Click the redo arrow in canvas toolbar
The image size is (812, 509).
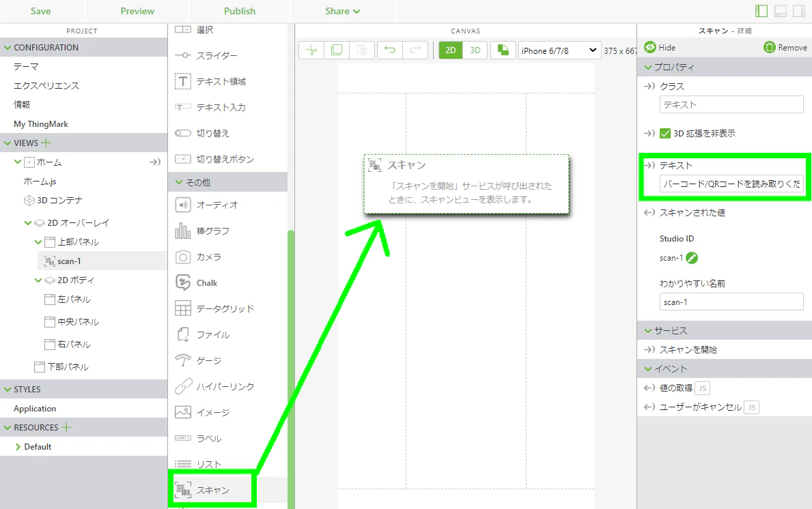415,50
